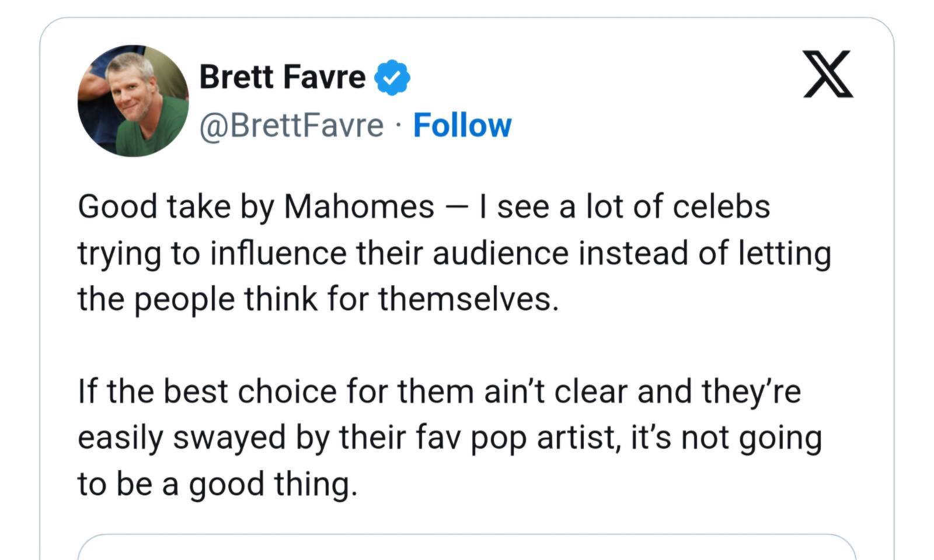Follow Brett Favre
The height and width of the screenshot is (560, 934).
pyautogui.click(x=462, y=125)
